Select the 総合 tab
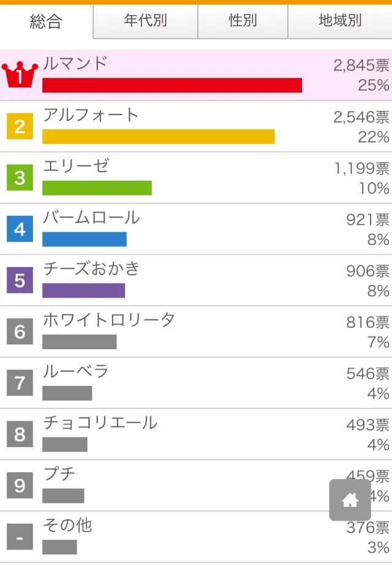Image resolution: width=392 pixels, height=566 pixels. (46, 21)
